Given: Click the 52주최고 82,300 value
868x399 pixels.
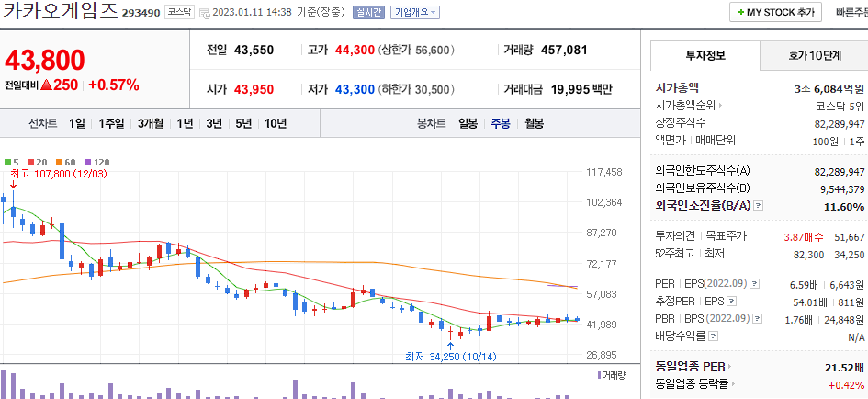Looking at the screenshot, I should pos(809,255).
